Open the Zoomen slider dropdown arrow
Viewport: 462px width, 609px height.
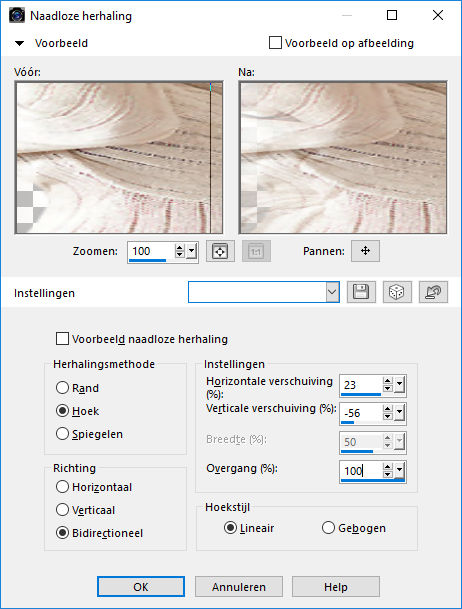(191, 251)
